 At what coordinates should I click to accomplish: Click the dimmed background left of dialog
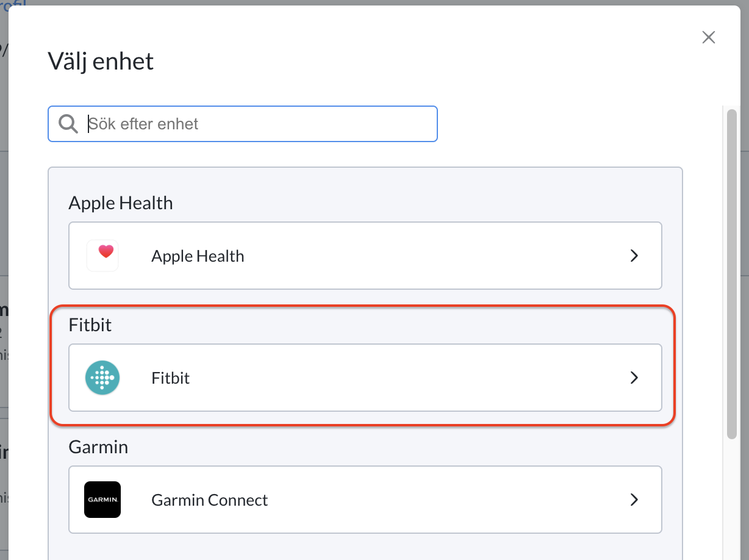[4, 244]
